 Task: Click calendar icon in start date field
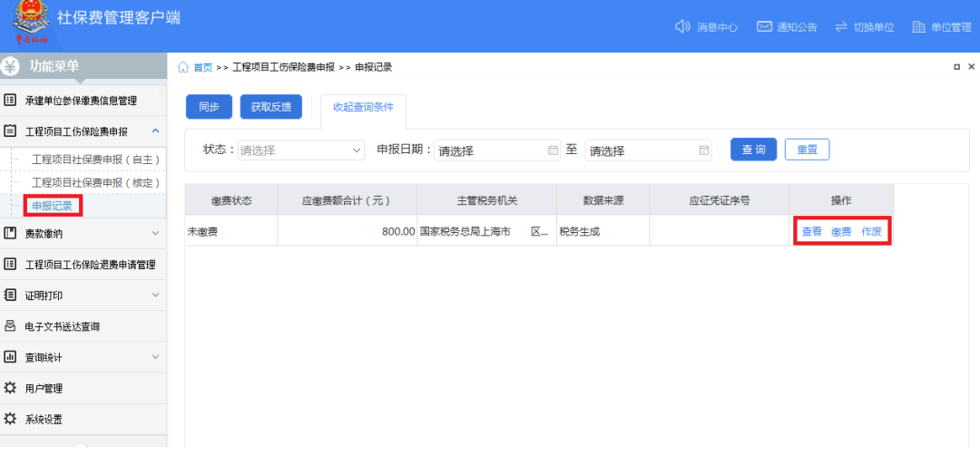point(554,150)
